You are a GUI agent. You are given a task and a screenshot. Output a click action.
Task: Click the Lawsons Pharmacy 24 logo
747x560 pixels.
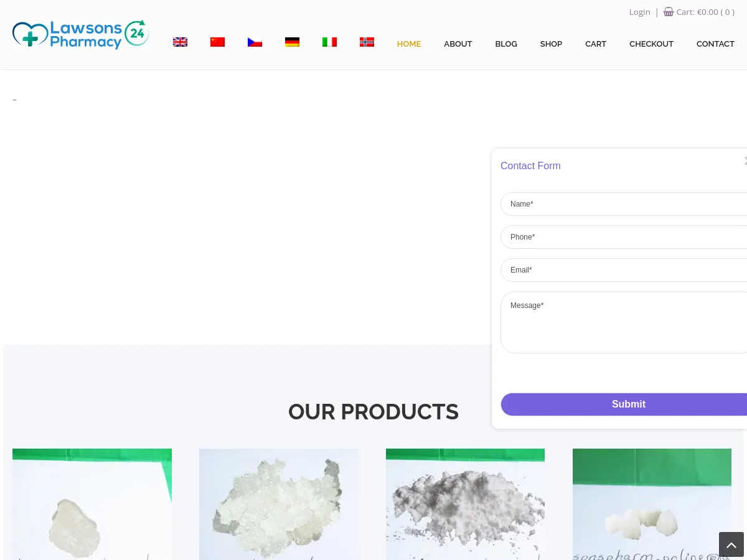(x=80, y=34)
